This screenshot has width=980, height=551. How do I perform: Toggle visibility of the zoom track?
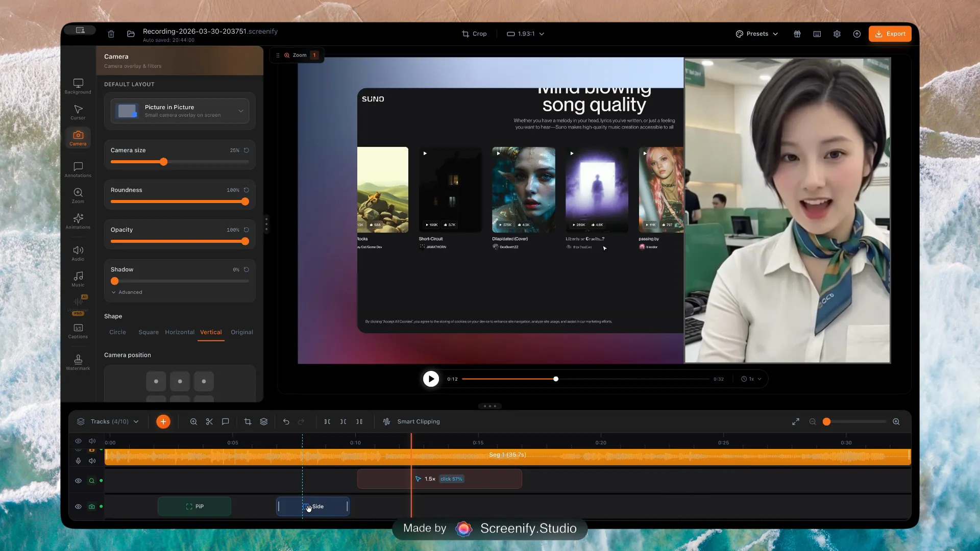click(x=78, y=481)
